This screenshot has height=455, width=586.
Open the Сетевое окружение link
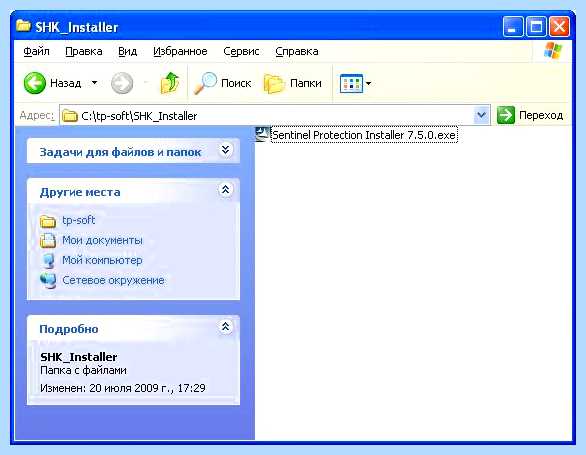[113, 280]
